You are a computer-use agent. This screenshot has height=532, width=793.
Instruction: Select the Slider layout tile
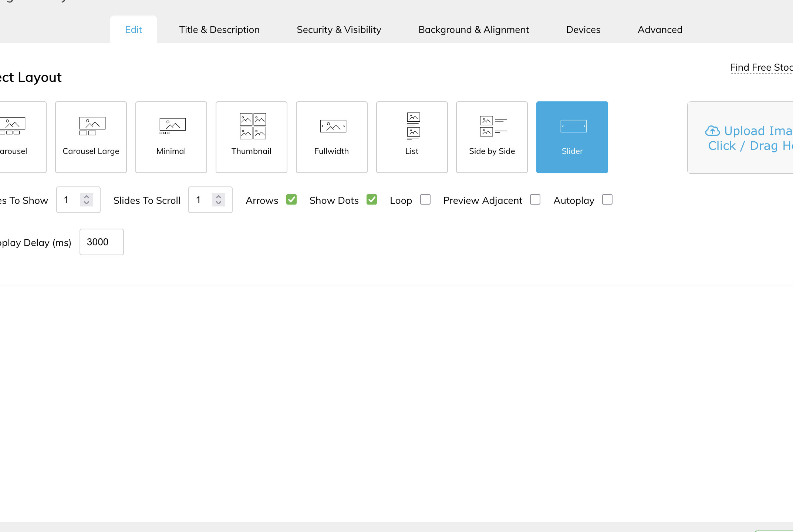pos(572,137)
